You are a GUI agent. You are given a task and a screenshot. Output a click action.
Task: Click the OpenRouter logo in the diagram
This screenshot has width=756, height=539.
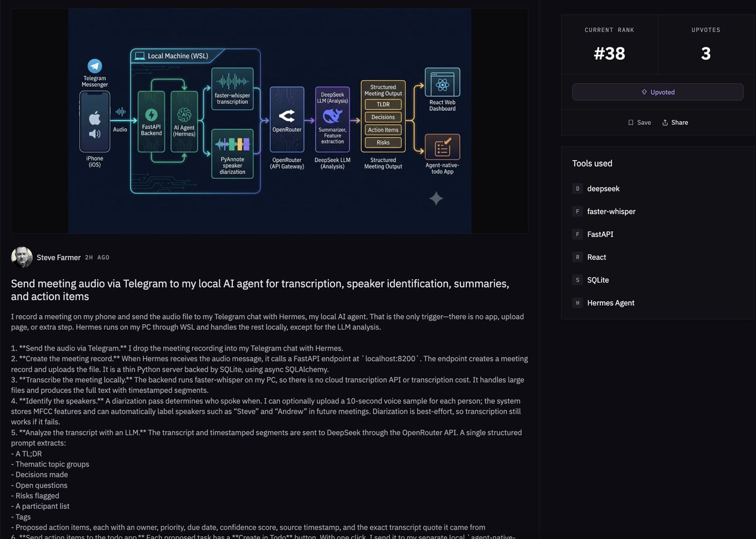tap(287, 115)
